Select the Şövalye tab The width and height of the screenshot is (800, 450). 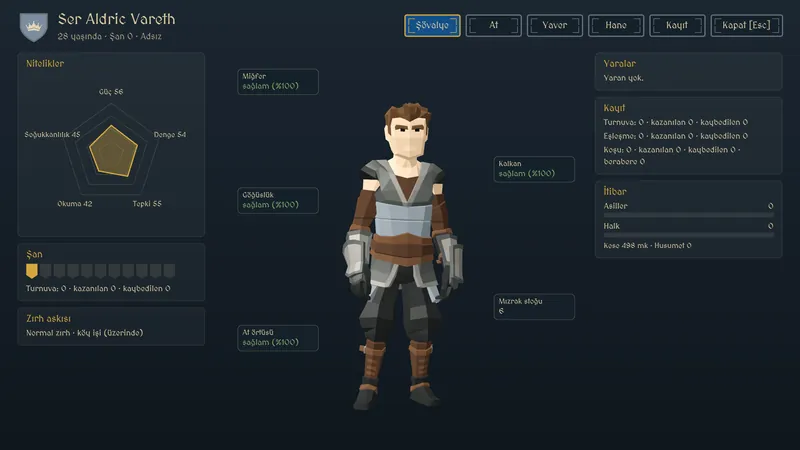[x=432, y=26]
